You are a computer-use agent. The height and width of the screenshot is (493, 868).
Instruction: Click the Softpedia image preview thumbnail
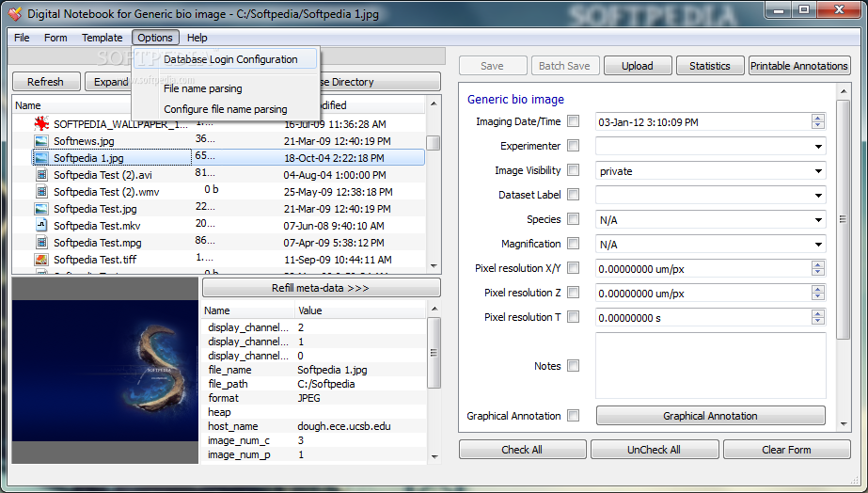click(x=104, y=371)
